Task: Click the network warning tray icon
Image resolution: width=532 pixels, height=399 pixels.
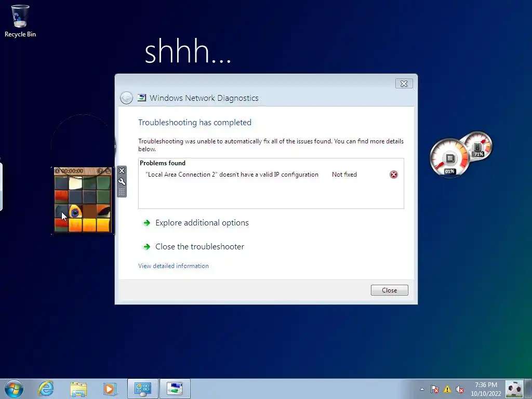Action: tap(447, 389)
